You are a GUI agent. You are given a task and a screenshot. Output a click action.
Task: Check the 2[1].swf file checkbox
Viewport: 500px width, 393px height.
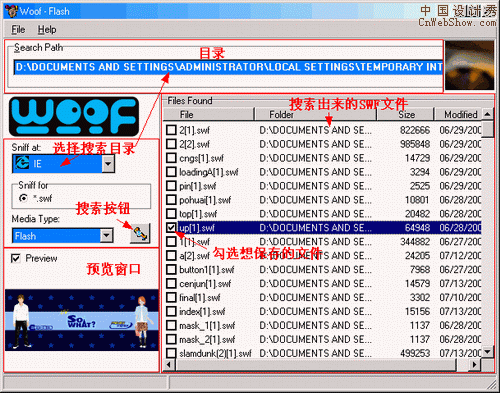click(x=171, y=130)
